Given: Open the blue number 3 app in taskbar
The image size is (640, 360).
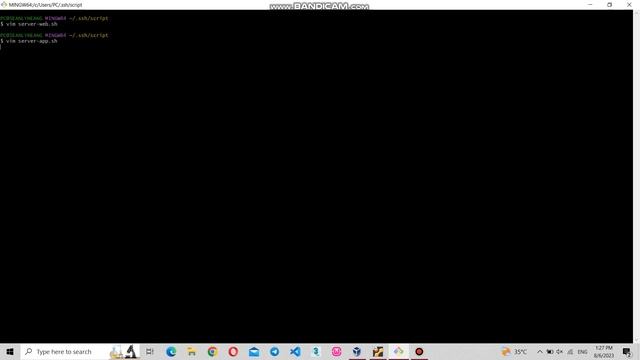Looking at the screenshot, I should [316, 351].
